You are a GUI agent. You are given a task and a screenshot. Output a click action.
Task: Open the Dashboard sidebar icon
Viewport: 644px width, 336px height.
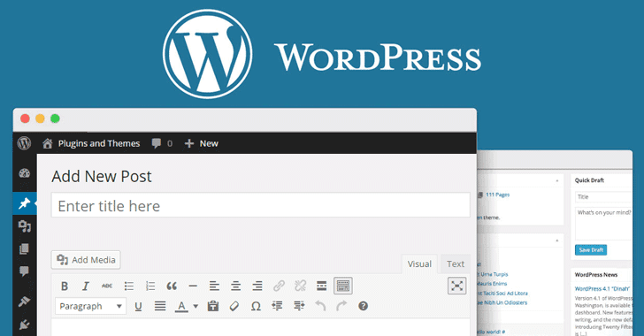pyautogui.click(x=24, y=173)
